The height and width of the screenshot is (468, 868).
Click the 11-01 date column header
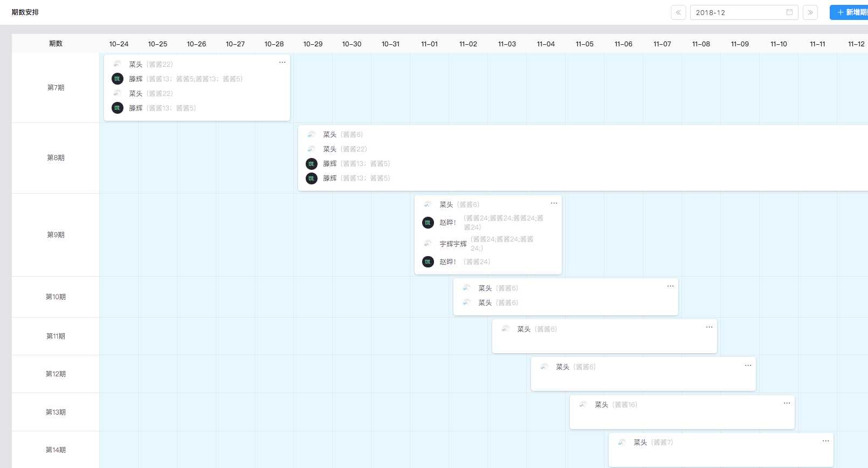[429, 44]
